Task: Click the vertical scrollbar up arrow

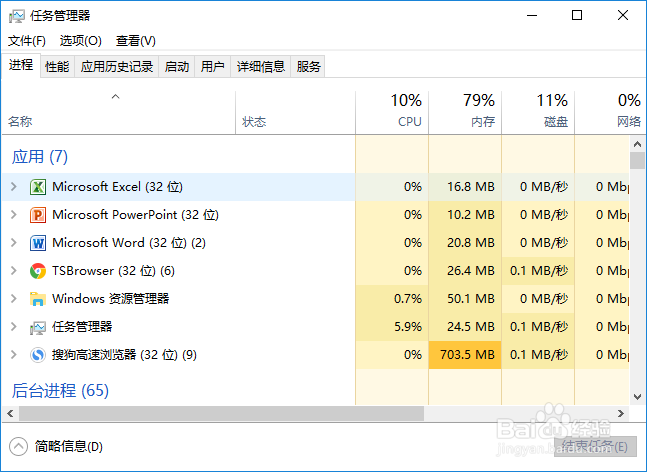Action: pyautogui.click(x=638, y=144)
